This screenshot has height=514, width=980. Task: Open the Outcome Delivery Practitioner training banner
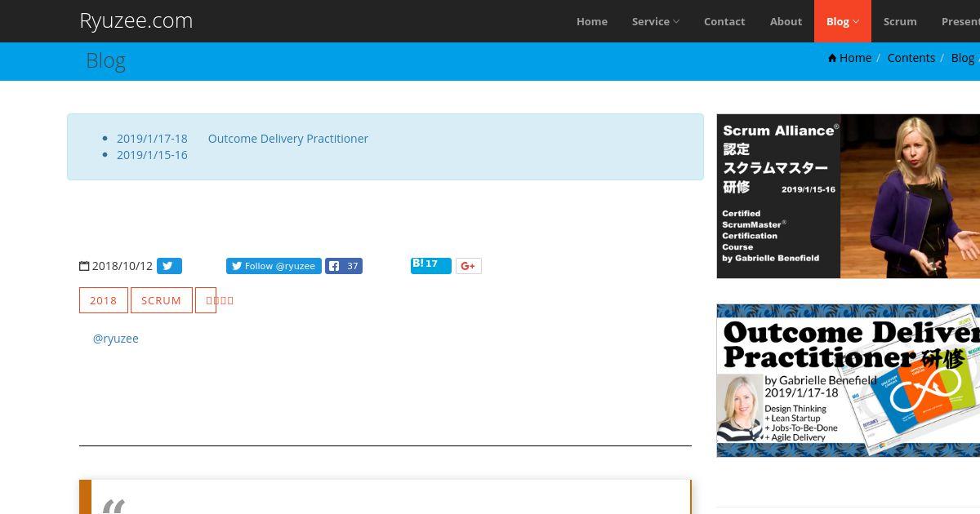[849, 380]
